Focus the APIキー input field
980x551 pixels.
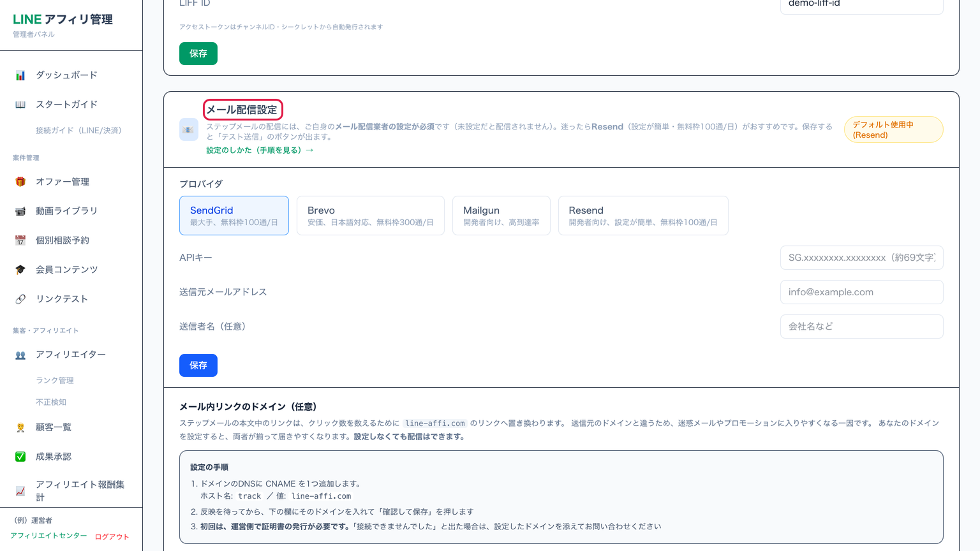(x=862, y=258)
